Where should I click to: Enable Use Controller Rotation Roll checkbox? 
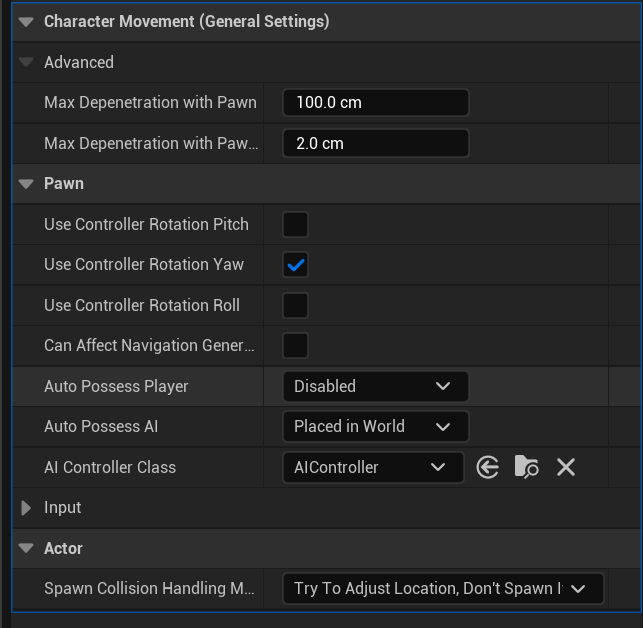pos(295,305)
